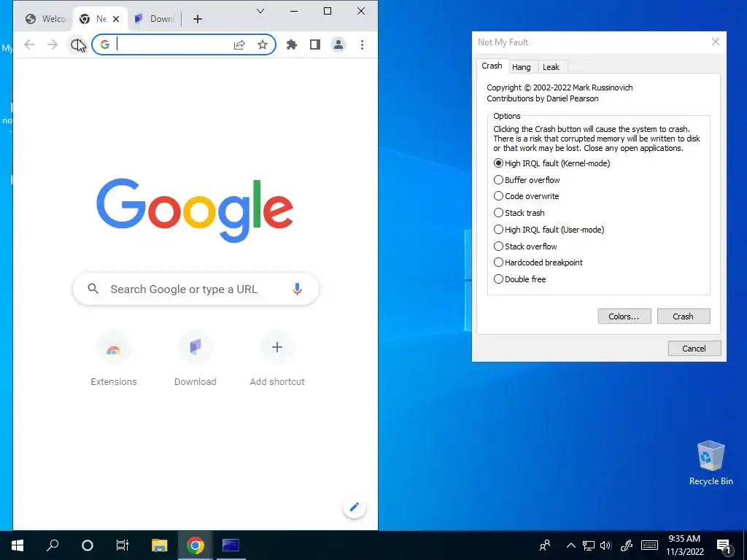This screenshot has width=747, height=560.
Task: Click the Not My Fault taskbar icon
Action: click(x=231, y=545)
